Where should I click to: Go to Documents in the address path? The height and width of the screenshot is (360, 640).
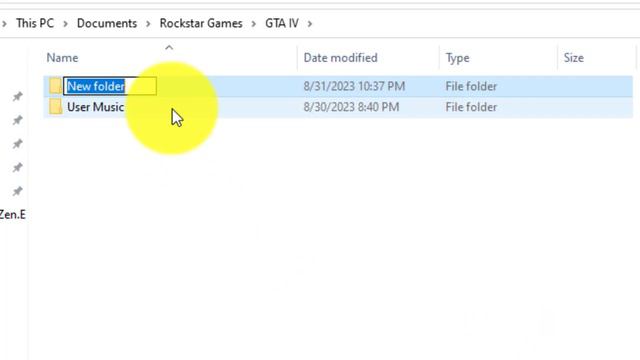point(107,23)
